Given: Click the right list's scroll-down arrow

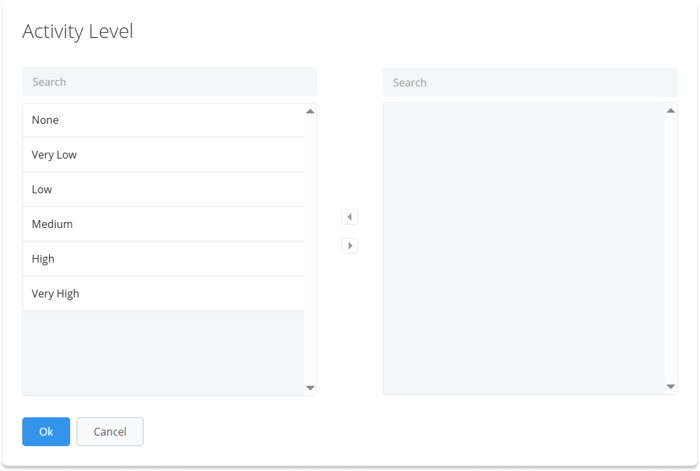Looking at the screenshot, I should pos(671,387).
